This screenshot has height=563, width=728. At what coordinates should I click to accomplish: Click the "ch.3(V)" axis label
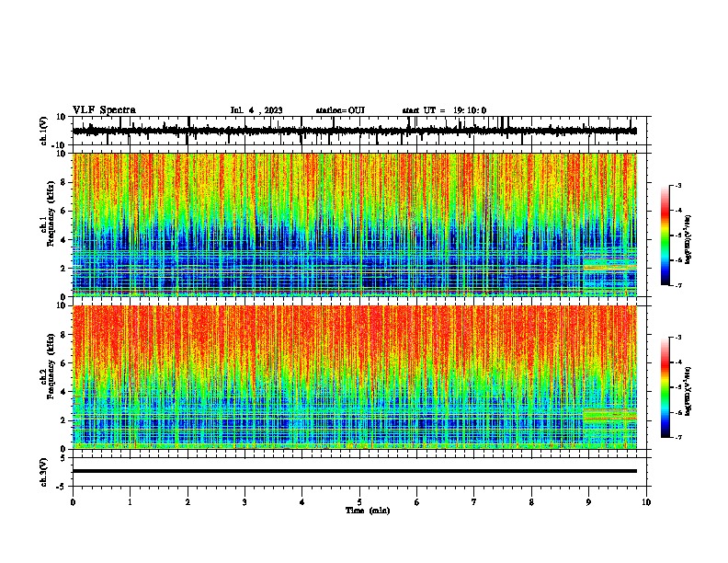click(44, 472)
